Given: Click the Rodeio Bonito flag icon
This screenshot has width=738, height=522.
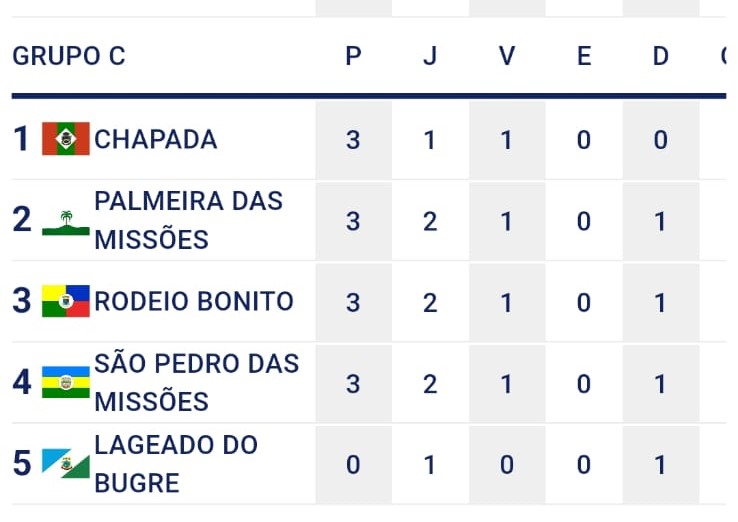Looking at the screenshot, I should [66, 301].
